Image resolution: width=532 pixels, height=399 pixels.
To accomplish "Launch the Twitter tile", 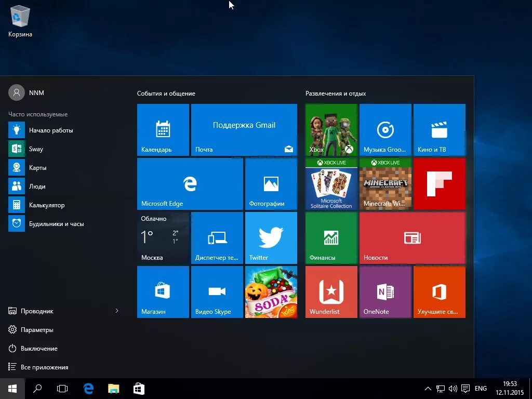I will (271, 238).
